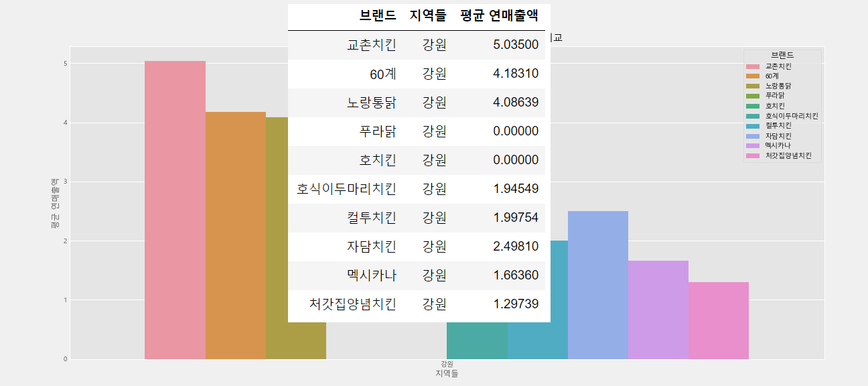Click the y-axis tick label 3
This screenshot has height=386, width=868.
[x=66, y=182]
